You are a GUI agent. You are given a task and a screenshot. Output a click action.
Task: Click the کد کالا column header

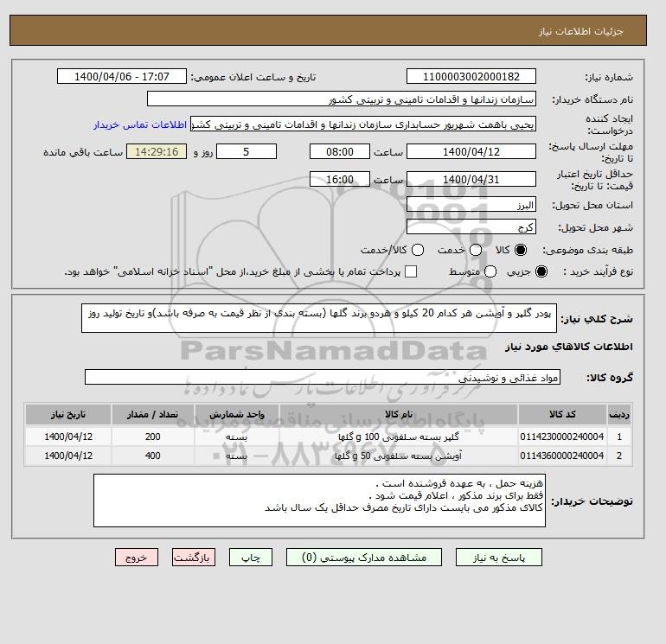click(x=562, y=414)
